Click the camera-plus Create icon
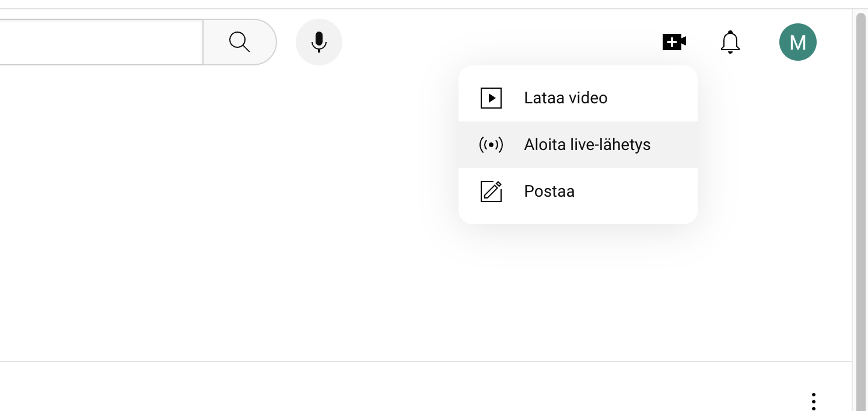Image resolution: width=868 pixels, height=411 pixels. click(x=674, y=42)
